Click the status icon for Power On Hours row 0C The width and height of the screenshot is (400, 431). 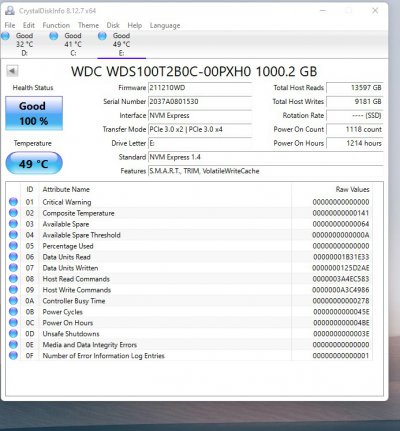tap(13, 323)
